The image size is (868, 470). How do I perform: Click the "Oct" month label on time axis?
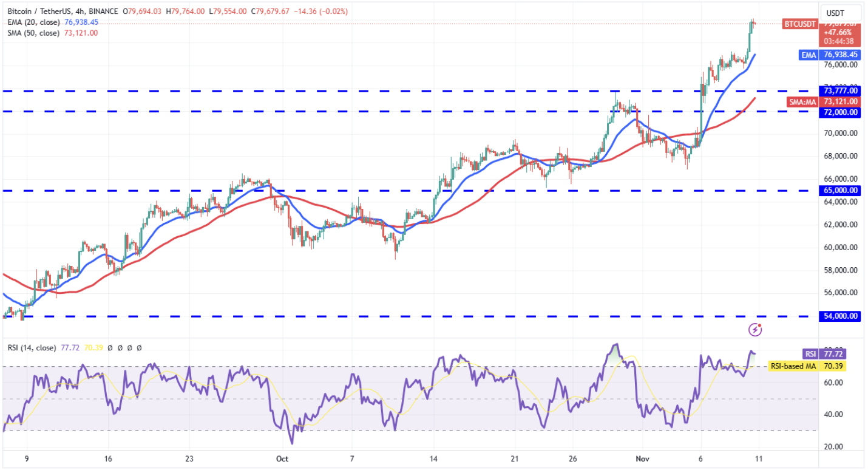(283, 459)
